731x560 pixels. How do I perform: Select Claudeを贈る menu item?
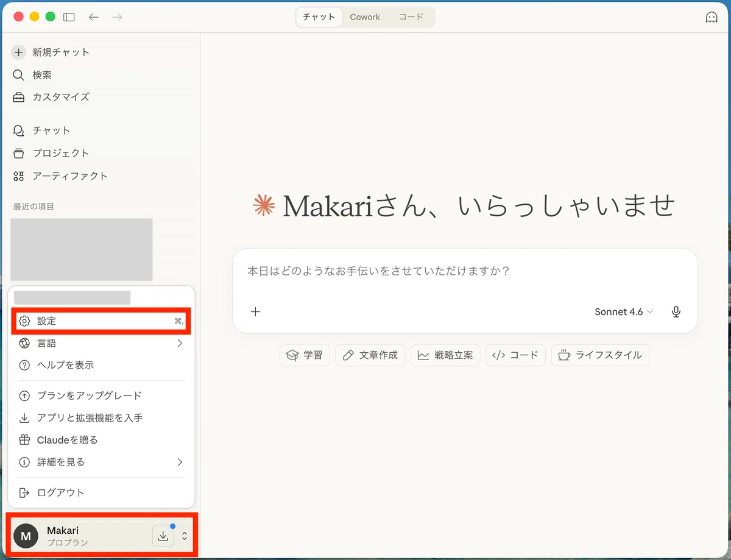coord(101,440)
